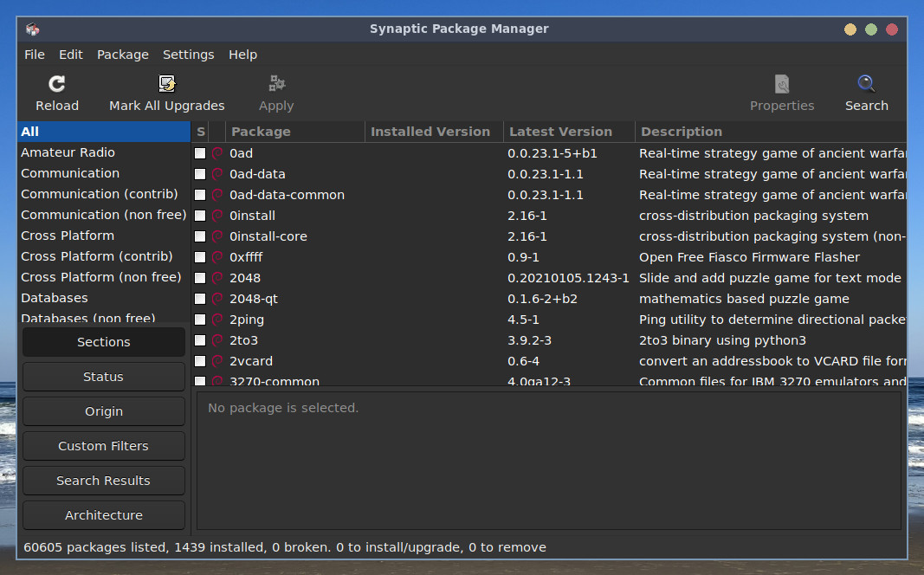Click the Debian swirl icon beside 2048
The width and height of the screenshot is (924, 575).
tap(217, 278)
